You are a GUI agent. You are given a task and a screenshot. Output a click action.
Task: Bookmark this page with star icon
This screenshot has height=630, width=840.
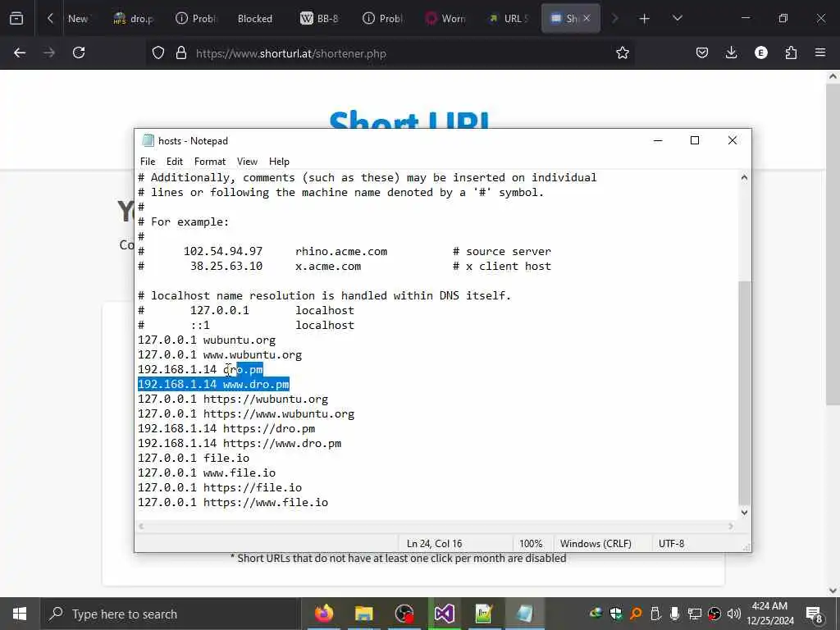pos(622,53)
